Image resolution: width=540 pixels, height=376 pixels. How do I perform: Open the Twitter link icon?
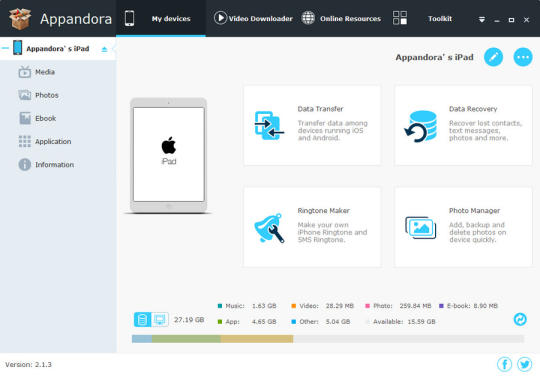[x=524, y=364]
